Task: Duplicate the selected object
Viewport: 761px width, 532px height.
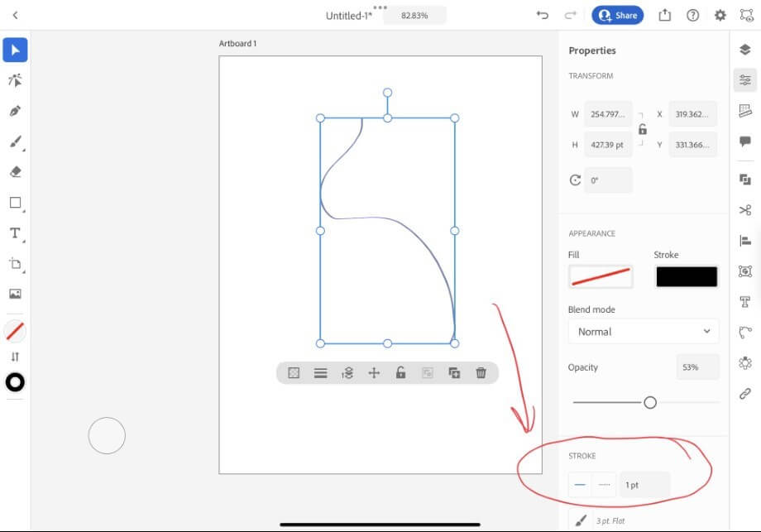Action: point(454,373)
